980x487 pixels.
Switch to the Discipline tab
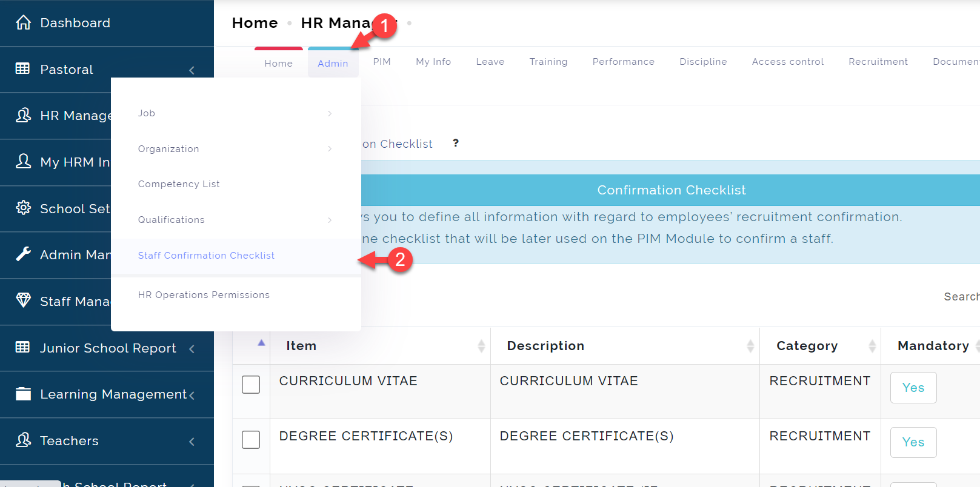[x=703, y=62]
